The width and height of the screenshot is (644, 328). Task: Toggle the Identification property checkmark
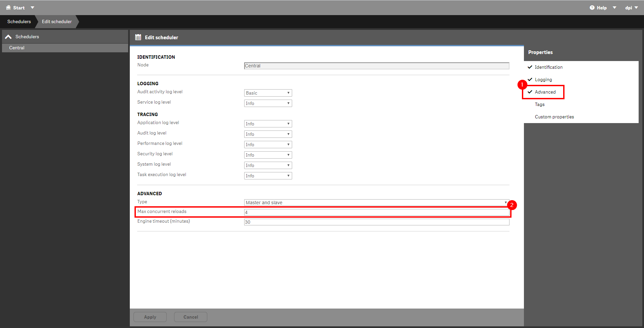tap(530, 67)
